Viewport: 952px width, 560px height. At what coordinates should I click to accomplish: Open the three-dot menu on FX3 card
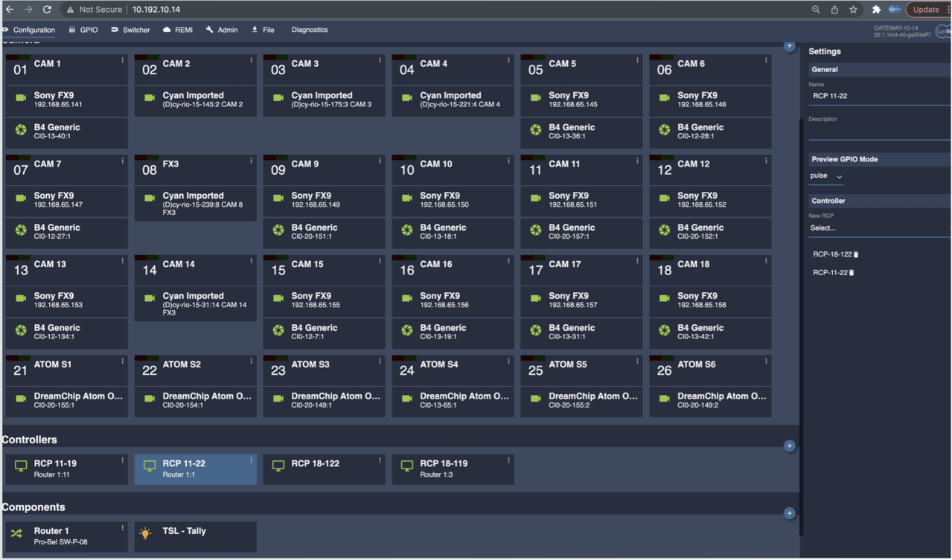pyautogui.click(x=251, y=161)
